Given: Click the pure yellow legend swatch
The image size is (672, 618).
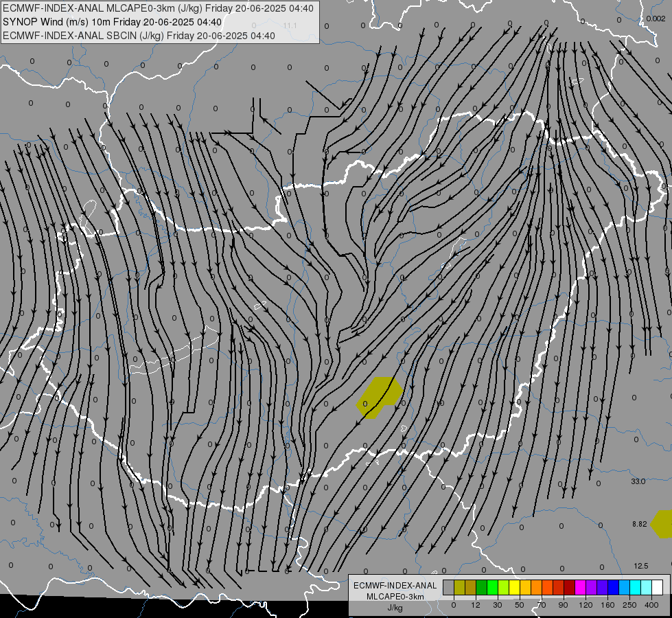Looking at the screenshot, I should coord(515,587).
